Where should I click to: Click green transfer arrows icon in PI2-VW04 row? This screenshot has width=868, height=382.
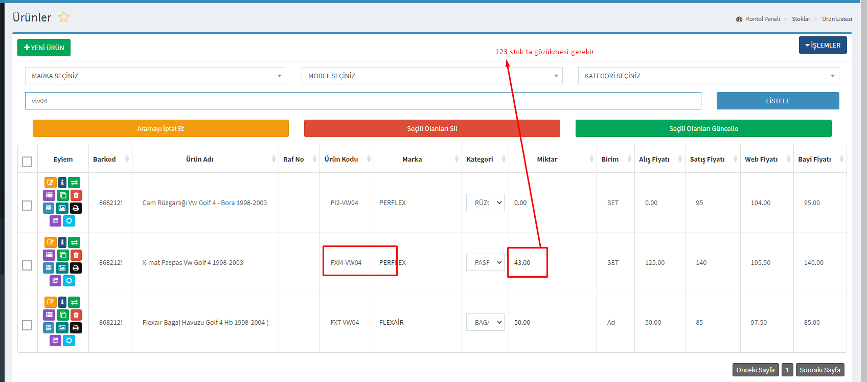click(x=75, y=183)
